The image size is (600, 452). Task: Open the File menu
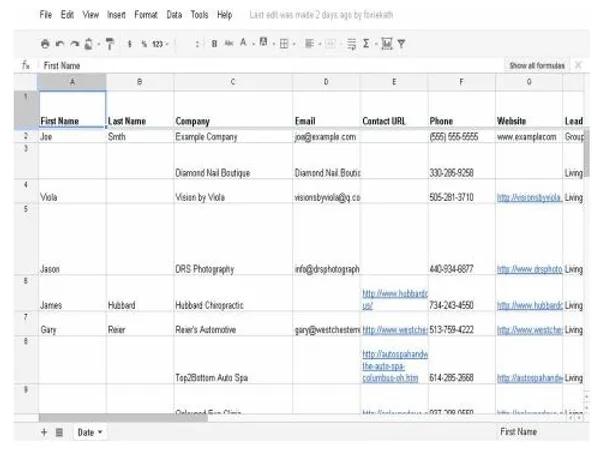46,15
